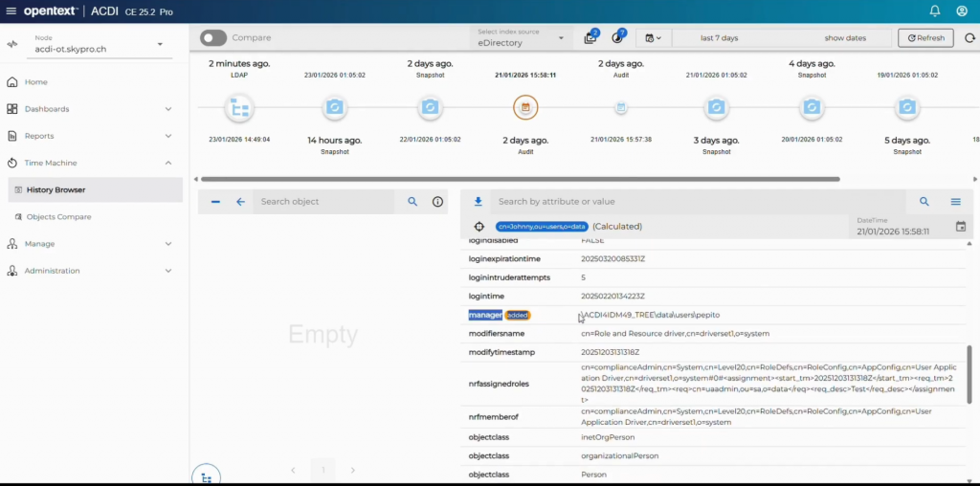Select the highlighted audit marker 21/01/2026 15:58:11

(525, 107)
